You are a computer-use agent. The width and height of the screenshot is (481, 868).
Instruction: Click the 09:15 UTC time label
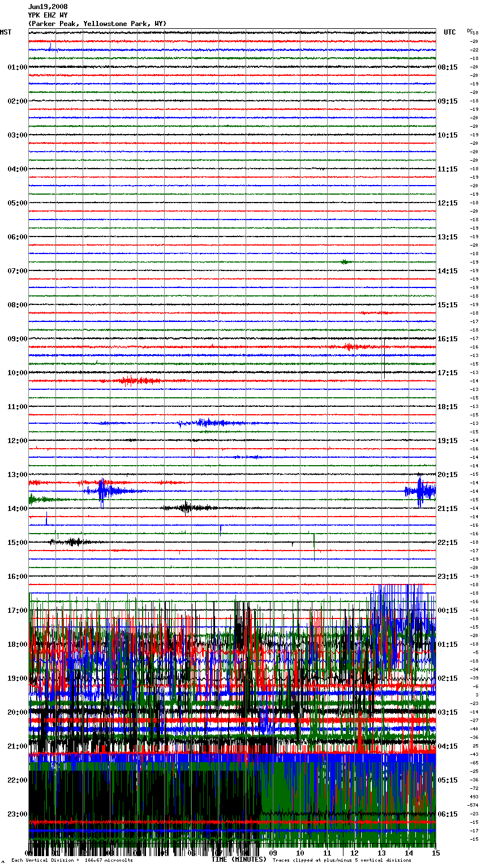click(x=448, y=101)
